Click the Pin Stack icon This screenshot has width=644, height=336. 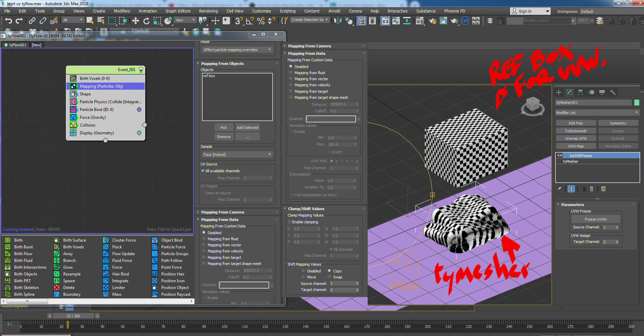(559, 189)
